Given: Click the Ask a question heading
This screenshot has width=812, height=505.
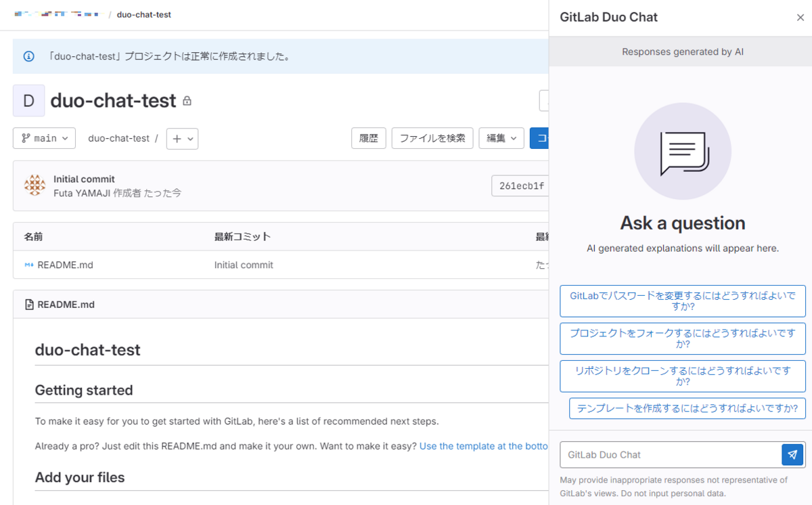Looking at the screenshot, I should coord(683,223).
